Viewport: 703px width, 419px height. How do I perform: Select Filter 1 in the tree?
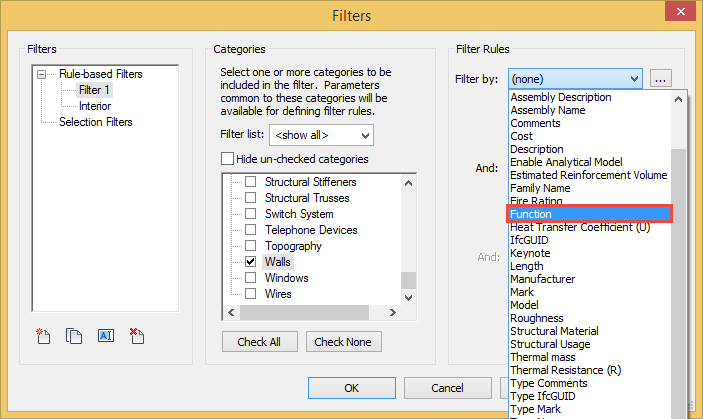point(94,90)
